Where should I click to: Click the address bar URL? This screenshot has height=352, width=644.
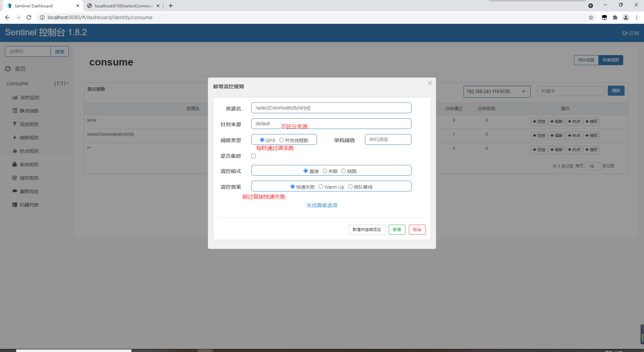coord(100,17)
